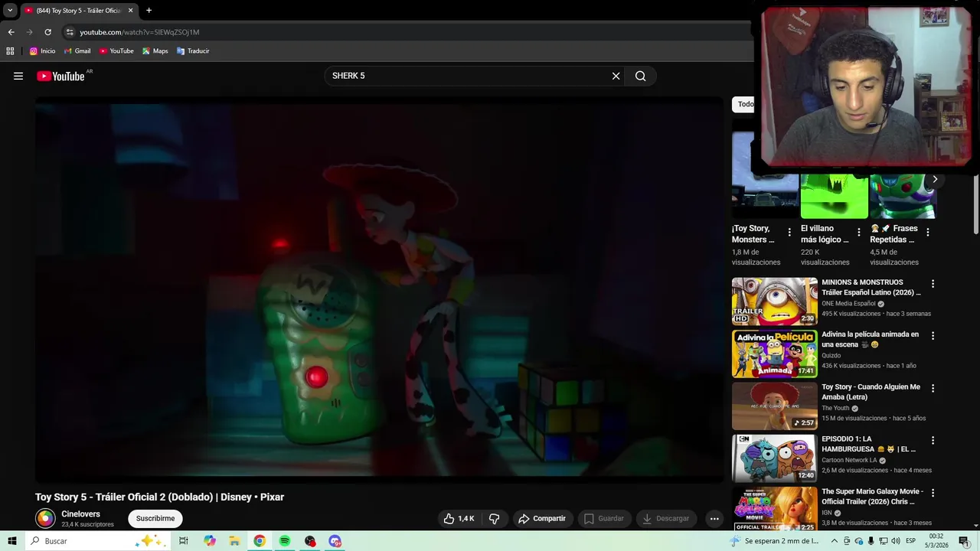Open the Maps bookmark
The height and width of the screenshot is (551, 980).
coord(155,51)
